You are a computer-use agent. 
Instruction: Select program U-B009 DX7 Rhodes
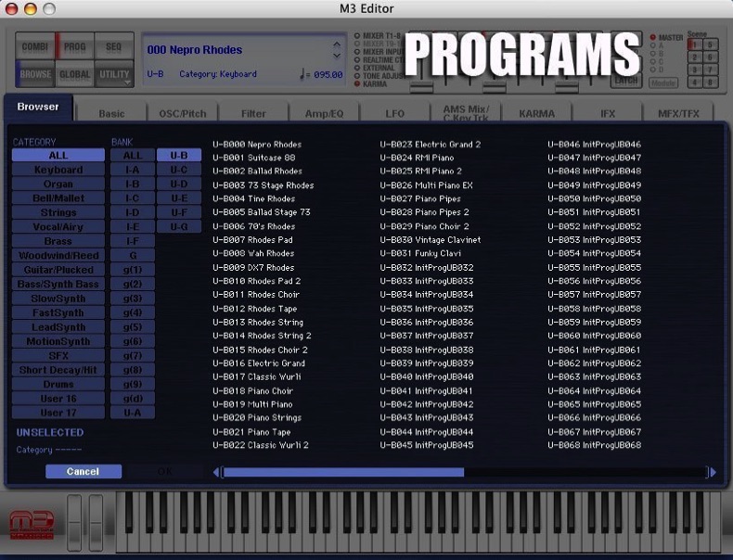tap(253, 268)
